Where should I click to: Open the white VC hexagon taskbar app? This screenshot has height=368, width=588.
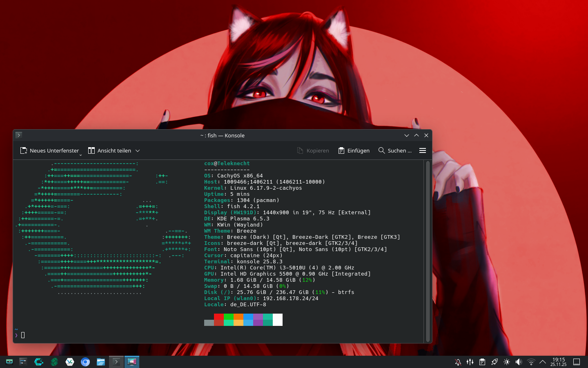coord(70,362)
